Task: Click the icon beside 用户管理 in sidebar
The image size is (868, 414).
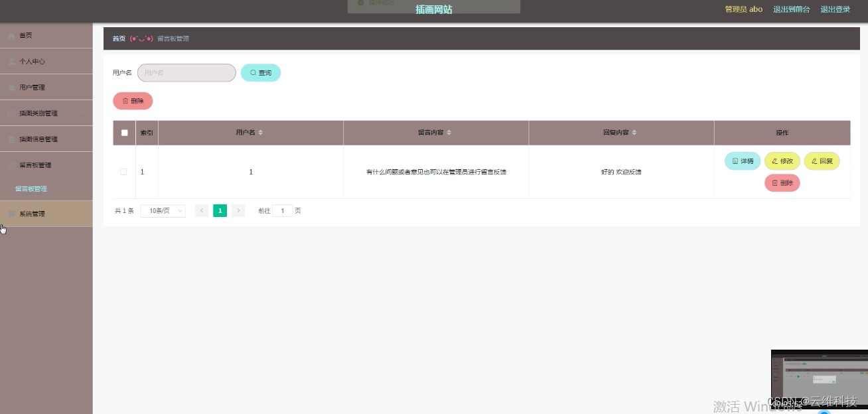Action: point(12,88)
